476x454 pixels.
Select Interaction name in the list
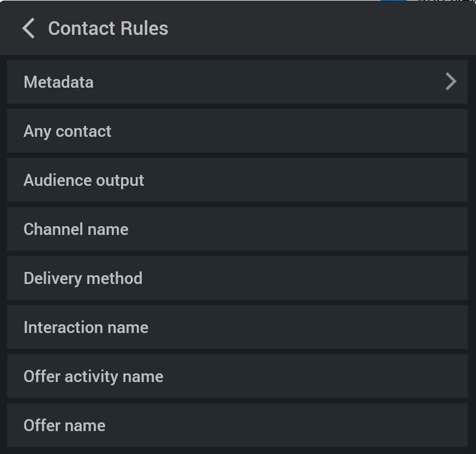[237, 327]
